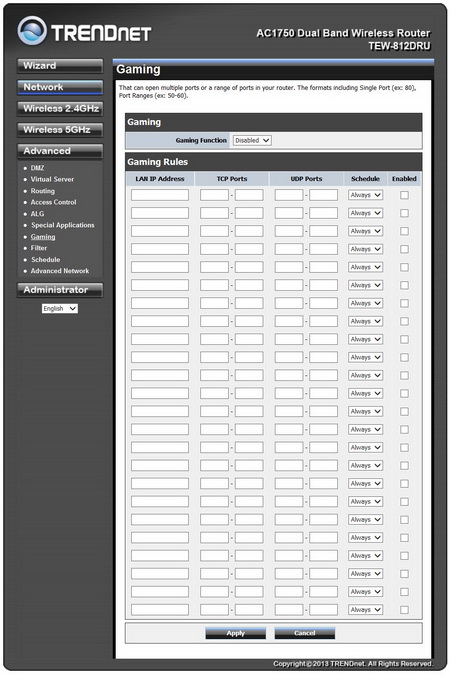Click the Gaming Function label

click(201, 140)
